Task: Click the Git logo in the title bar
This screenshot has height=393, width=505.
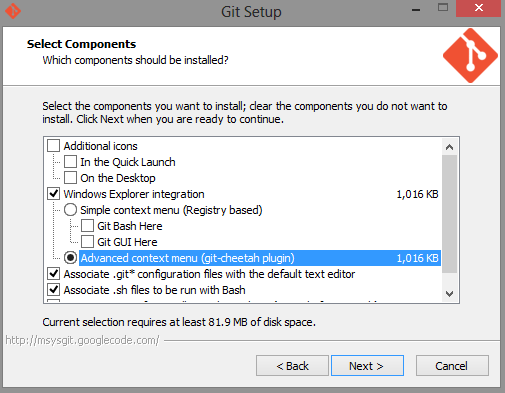Action: click(13, 11)
